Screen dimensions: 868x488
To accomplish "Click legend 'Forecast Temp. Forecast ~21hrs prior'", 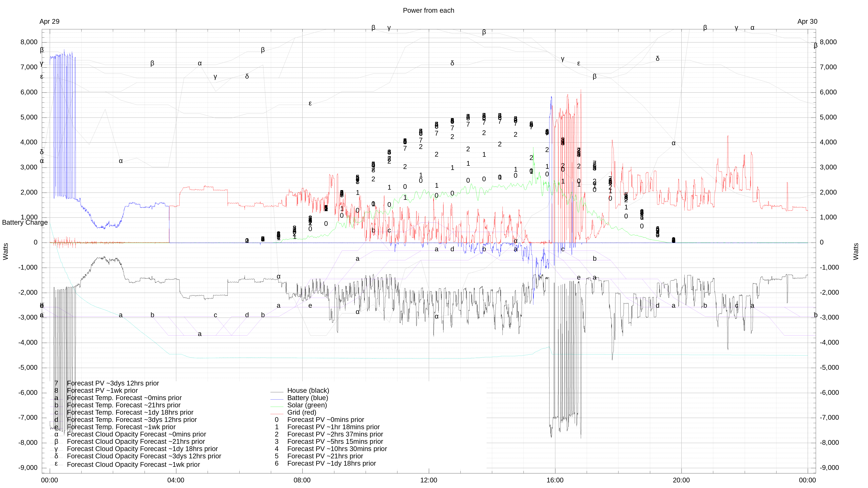I will click(x=124, y=405).
